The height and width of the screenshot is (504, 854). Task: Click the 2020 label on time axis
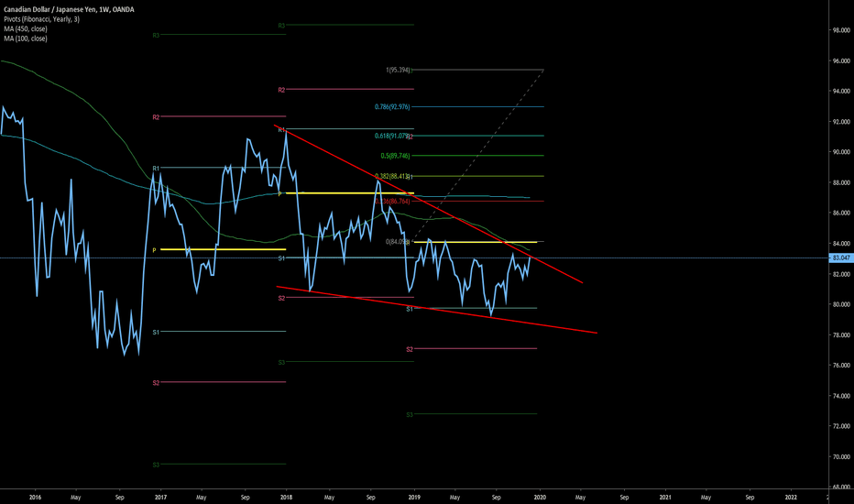pyautogui.click(x=540, y=497)
